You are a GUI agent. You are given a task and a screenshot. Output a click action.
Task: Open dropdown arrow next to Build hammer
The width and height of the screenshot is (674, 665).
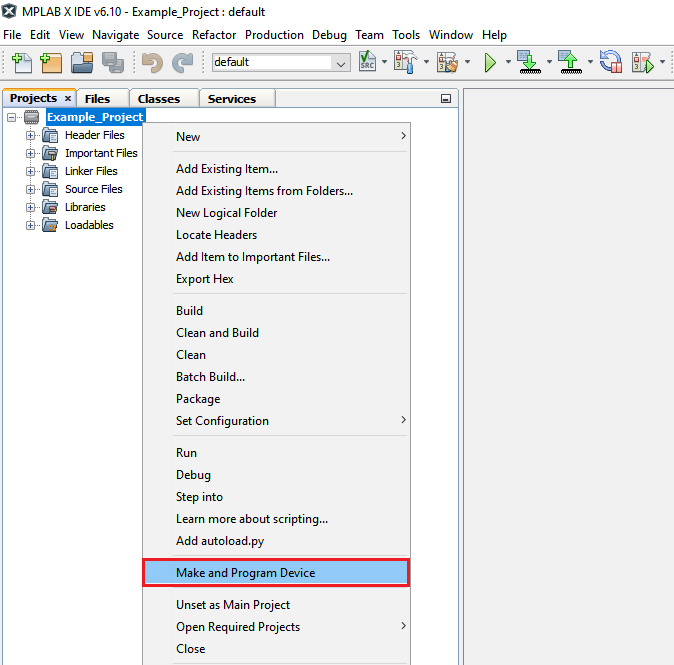(426, 62)
